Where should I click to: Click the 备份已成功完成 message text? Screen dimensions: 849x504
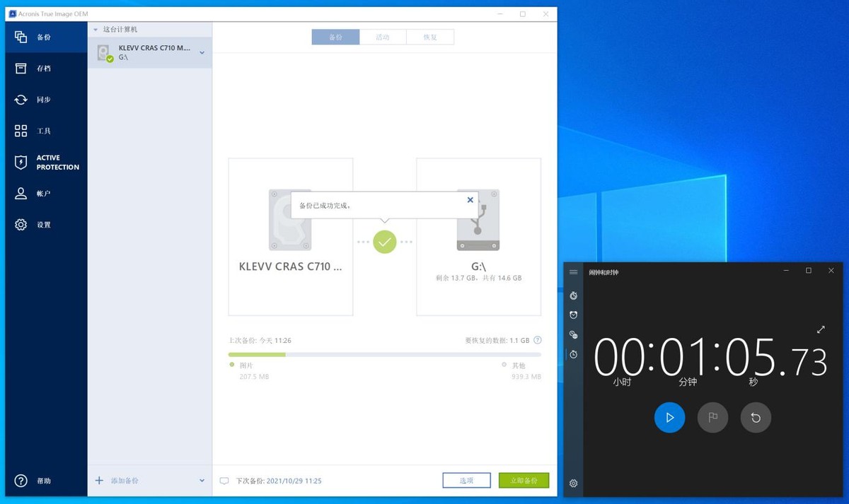(325, 206)
